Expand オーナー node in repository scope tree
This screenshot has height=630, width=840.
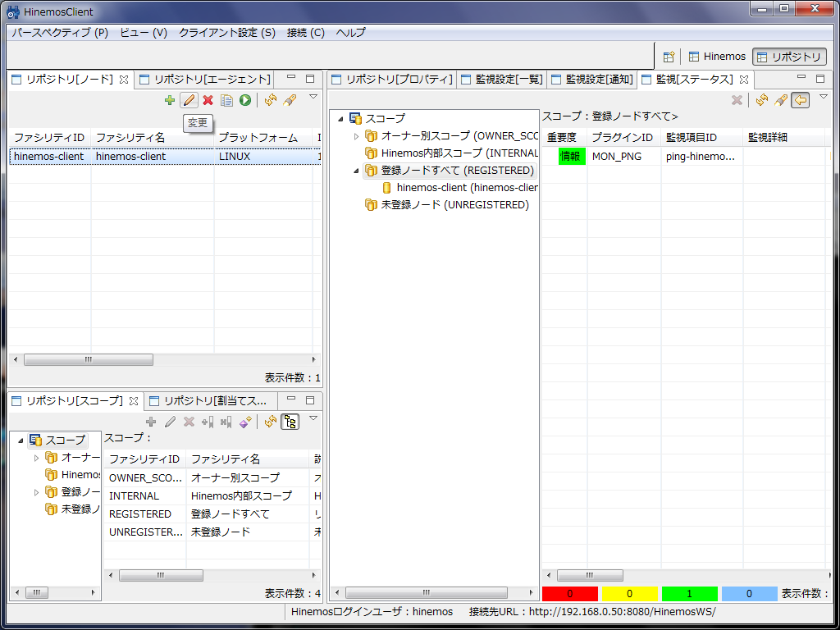point(36,458)
